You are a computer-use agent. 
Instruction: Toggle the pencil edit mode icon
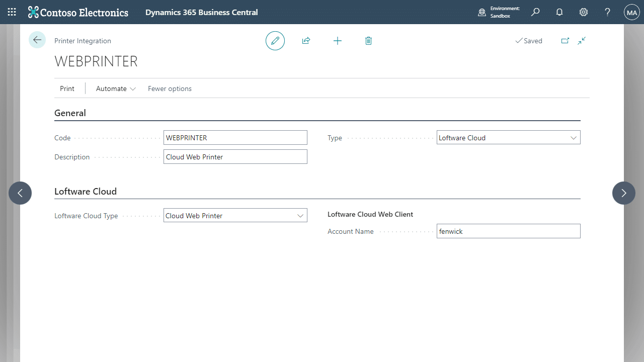click(275, 41)
